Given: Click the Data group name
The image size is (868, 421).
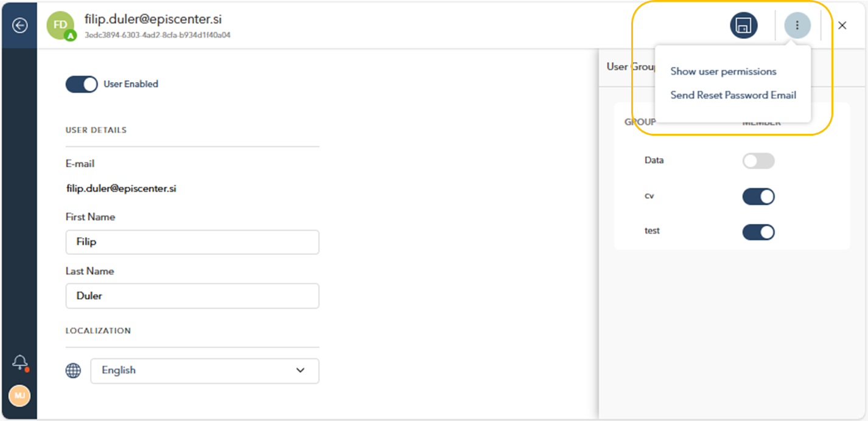Looking at the screenshot, I should [654, 161].
